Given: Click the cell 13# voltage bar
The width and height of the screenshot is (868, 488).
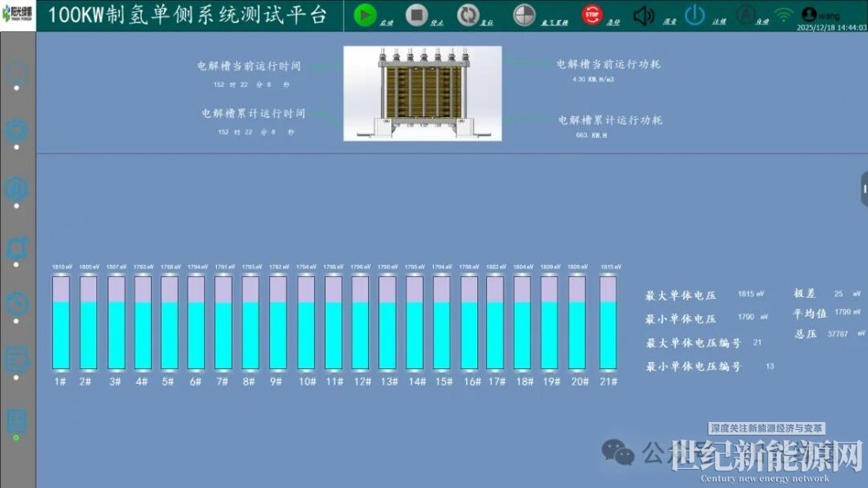Looking at the screenshot, I should [387, 322].
